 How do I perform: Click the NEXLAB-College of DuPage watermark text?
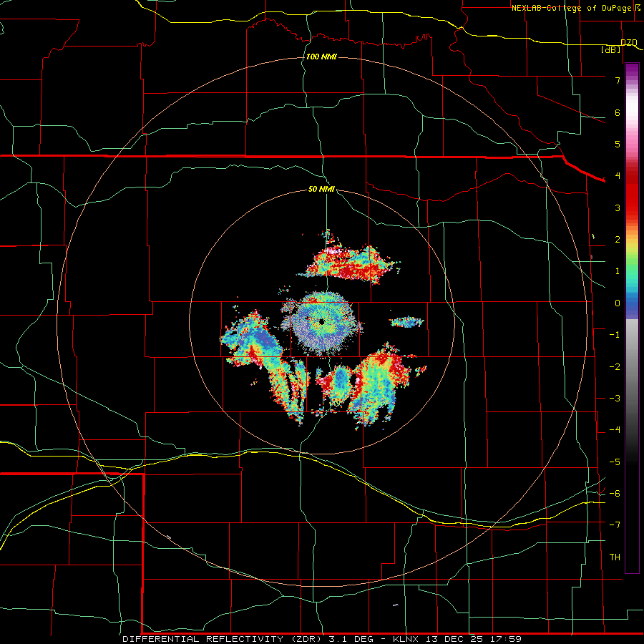tap(572, 8)
